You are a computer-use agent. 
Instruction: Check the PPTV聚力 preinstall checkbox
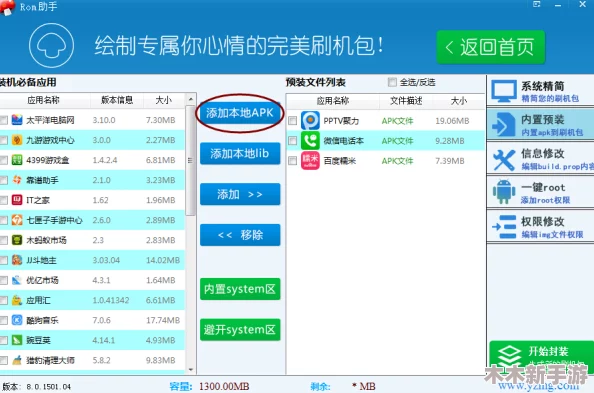coord(292,121)
